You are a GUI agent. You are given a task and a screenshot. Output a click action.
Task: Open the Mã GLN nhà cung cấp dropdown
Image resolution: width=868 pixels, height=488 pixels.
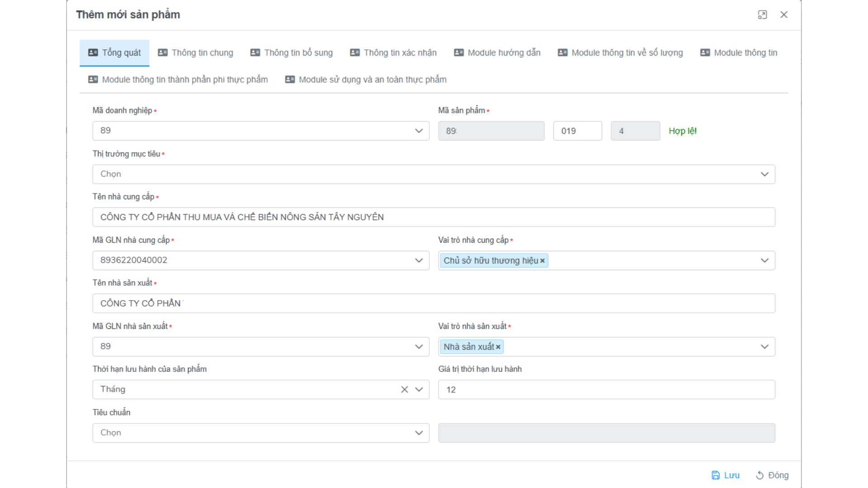point(419,261)
